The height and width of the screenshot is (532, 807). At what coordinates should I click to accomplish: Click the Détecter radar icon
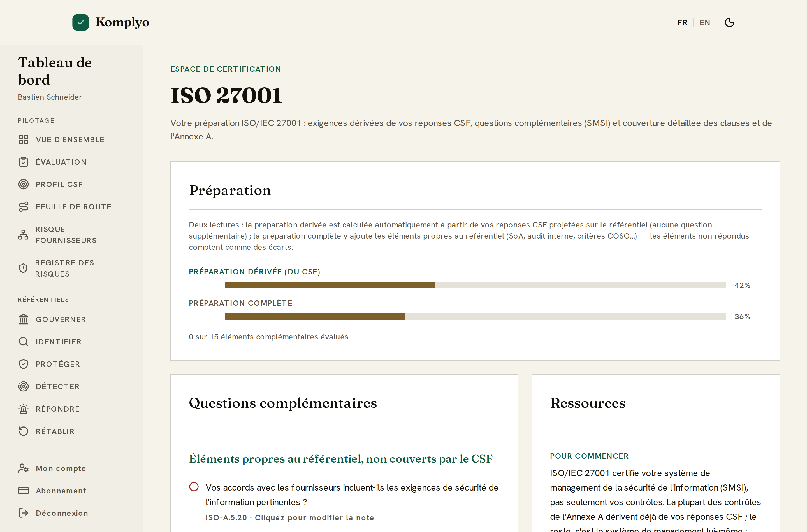click(24, 386)
